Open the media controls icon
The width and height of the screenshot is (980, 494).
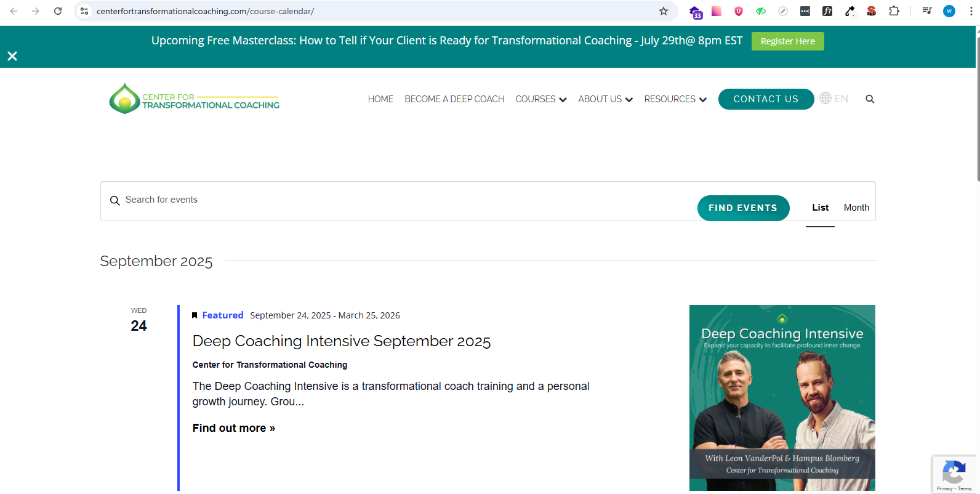point(927,11)
